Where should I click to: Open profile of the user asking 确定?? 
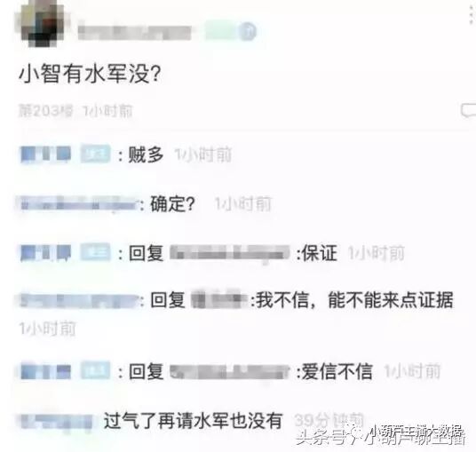pyautogui.click(x=79, y=204)
